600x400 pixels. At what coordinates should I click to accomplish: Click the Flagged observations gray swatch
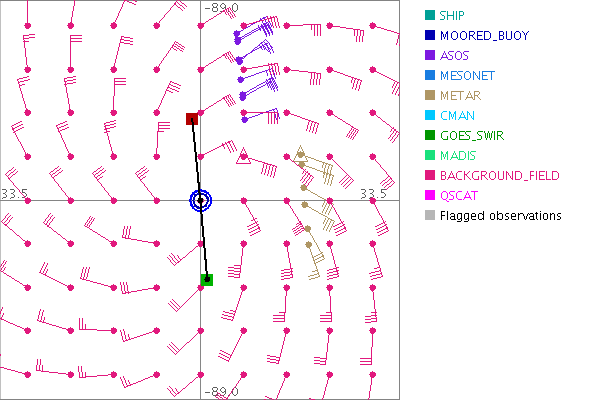429,215
